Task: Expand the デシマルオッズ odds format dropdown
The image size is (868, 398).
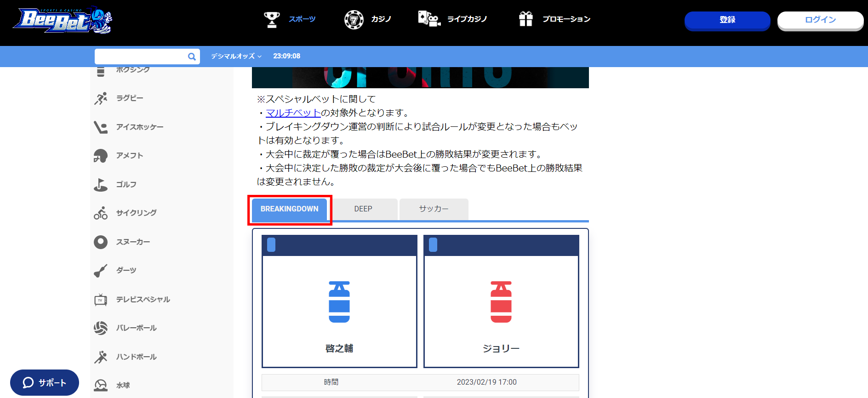Action: (x=236, y=56)
